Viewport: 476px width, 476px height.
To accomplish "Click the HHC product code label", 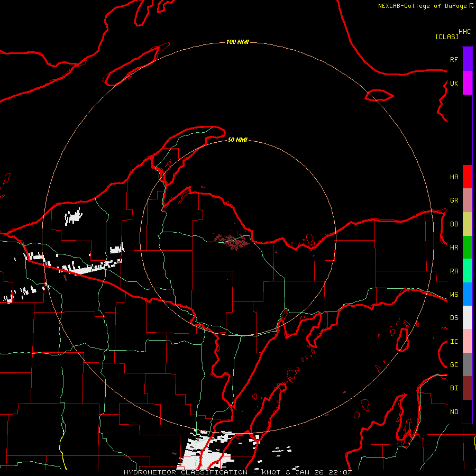I will click(x=464, y=32).
